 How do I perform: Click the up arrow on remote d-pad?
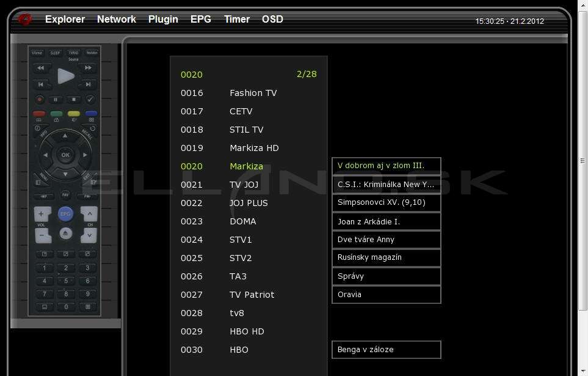click(65, 136)
